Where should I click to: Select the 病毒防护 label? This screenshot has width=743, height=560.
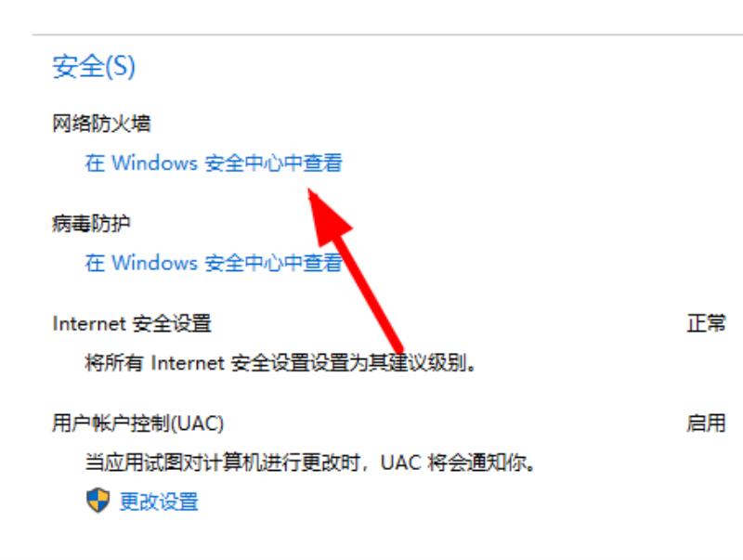coord(91,223)
